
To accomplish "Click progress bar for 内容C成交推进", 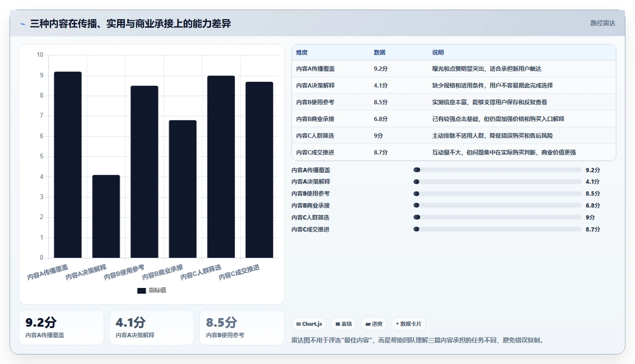I will pyautogui.click(x=497, y=229).
